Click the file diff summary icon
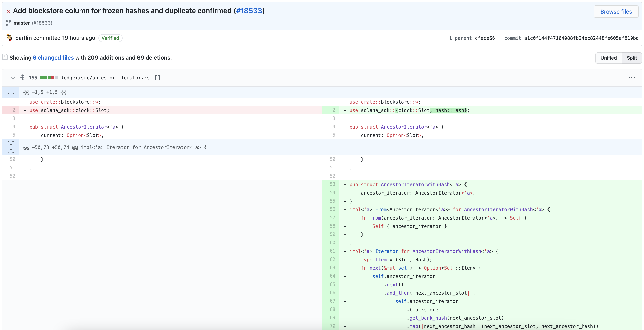Image resolution: width=644 pixels, height=330 pixels. (5, 57)
